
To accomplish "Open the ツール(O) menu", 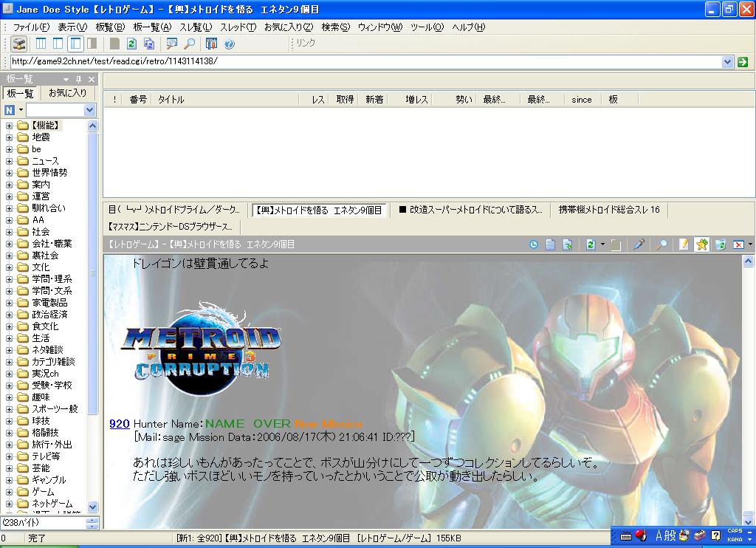I will coord(427,27).
